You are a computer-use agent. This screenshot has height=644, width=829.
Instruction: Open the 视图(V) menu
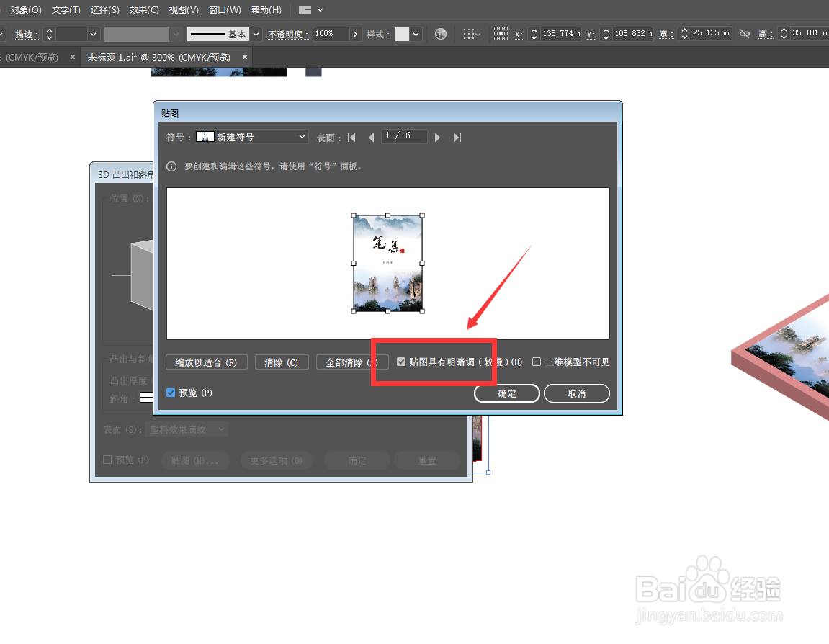pyautogui.click(x=184, y=10)
